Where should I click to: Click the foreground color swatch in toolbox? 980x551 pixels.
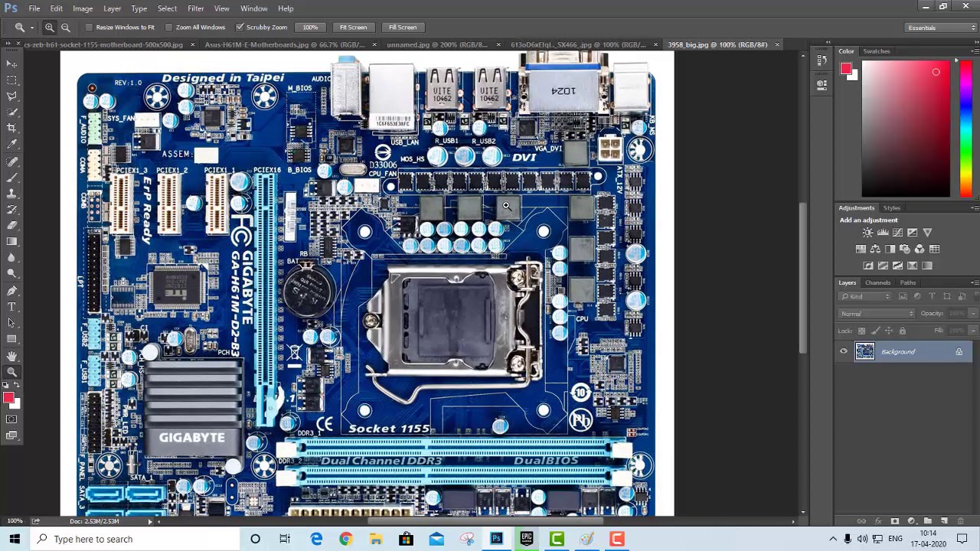point(8,398)
